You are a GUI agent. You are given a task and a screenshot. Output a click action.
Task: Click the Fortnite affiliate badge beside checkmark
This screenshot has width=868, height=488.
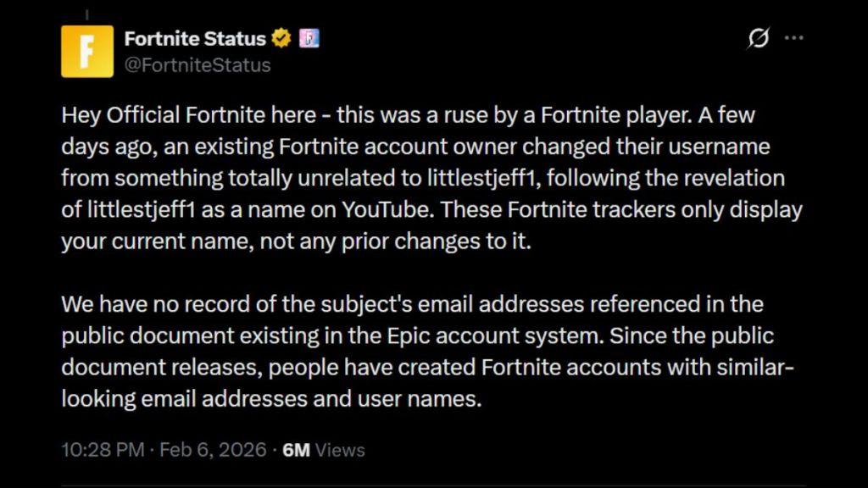pos(309,38)
